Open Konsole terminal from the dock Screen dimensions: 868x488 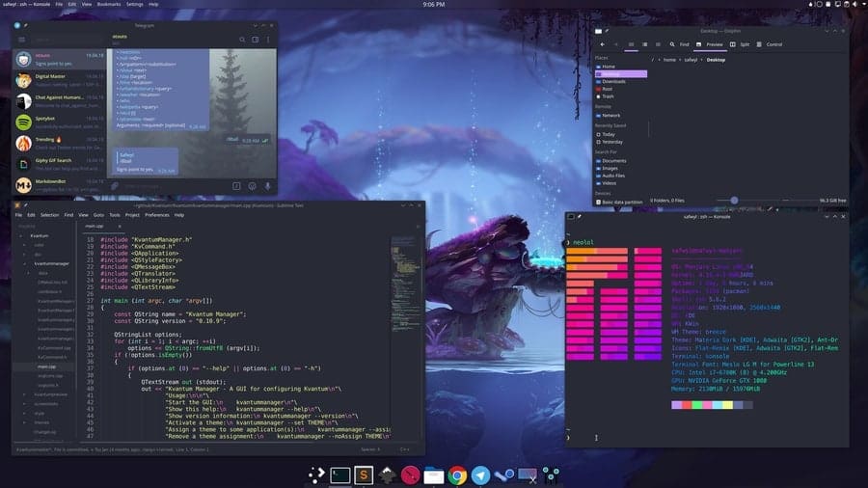click(339, 474)
